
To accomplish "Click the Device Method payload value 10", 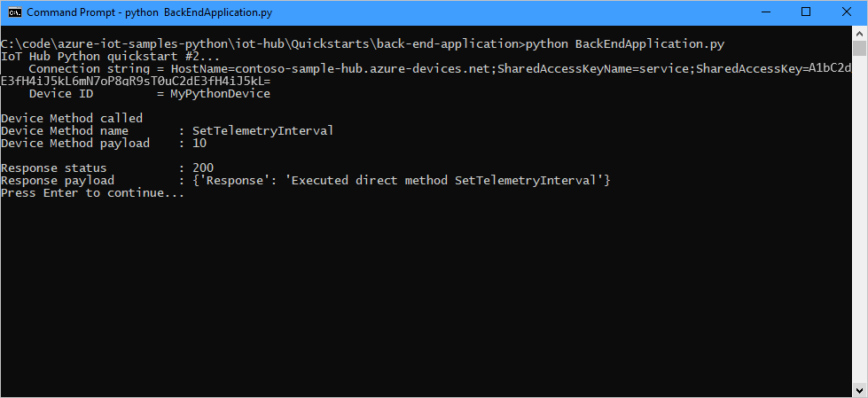I will pyautogui.click(x=199, y=143).
